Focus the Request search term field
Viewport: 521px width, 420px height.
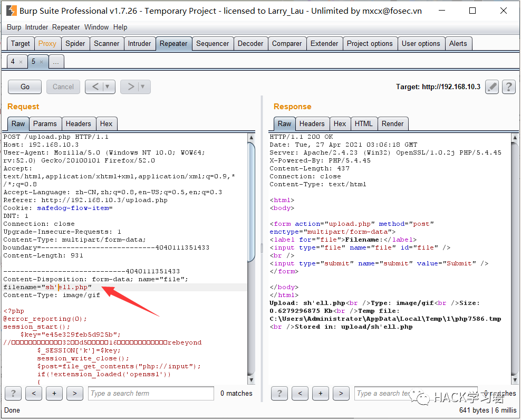[x=151, y=394]
